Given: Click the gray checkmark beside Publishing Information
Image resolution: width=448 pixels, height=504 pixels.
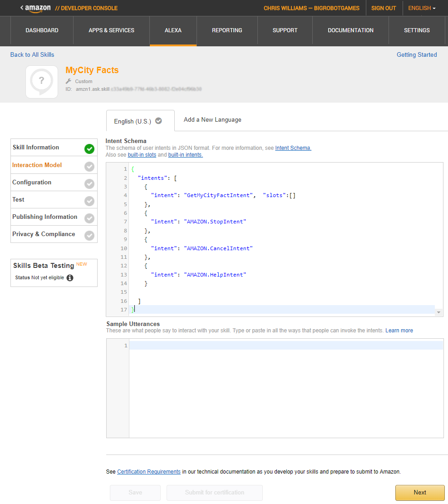Looking at the screenshot, I should (89, 218).
